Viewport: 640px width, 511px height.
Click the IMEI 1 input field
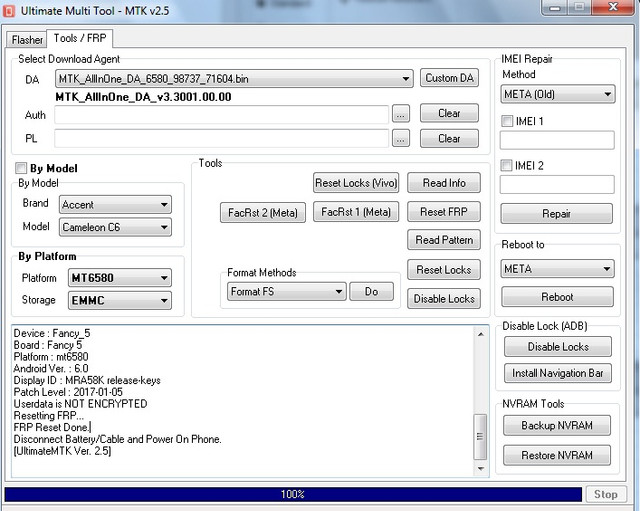tap(557, 140)
